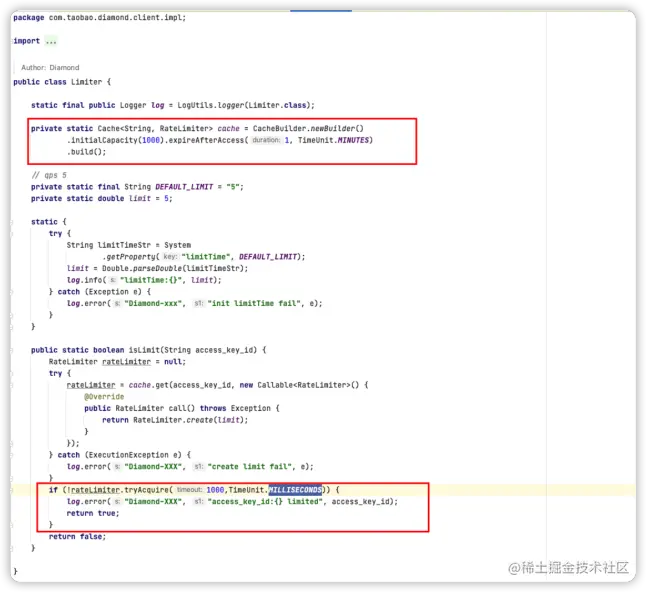Click the Limiter class name in its declaration
Viewport: 646px width, 592px height.
point(86,82)
